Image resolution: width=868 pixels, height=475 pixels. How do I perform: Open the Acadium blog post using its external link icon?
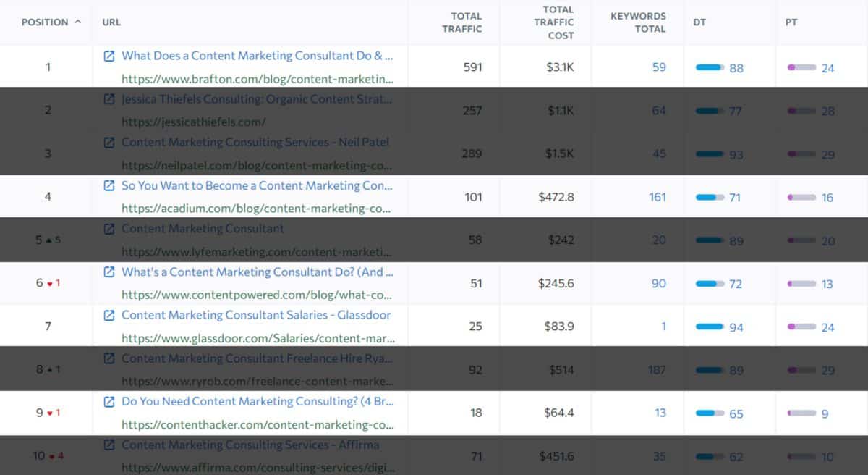point(109,185)
